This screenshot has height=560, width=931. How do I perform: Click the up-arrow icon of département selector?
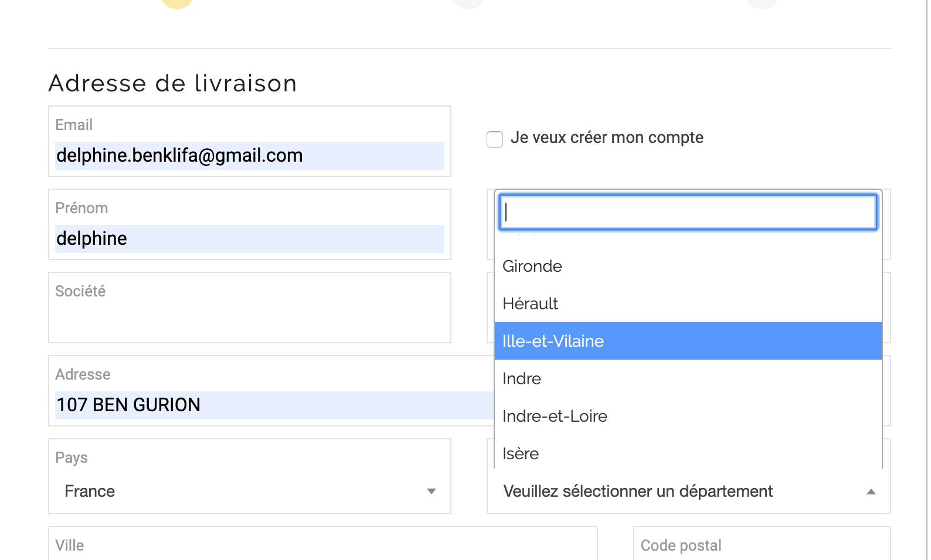pos(871,491)
